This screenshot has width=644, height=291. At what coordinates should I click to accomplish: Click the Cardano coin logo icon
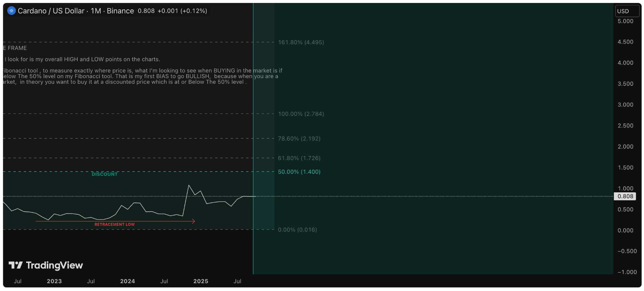12,11
